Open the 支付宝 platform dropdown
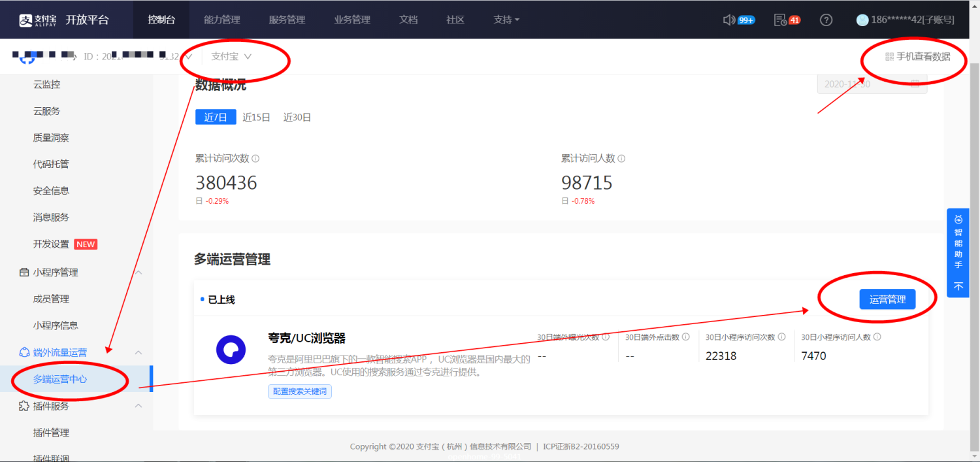980x462 pixels. pos(231,56)
